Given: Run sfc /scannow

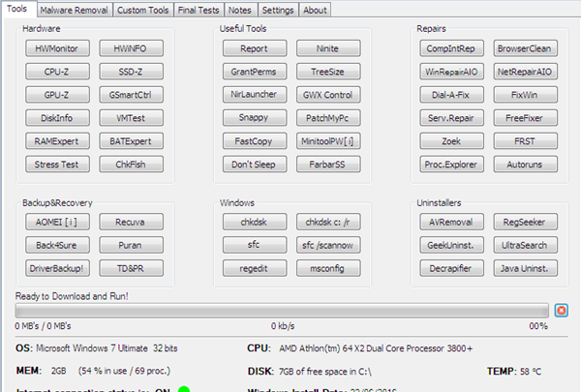Looking at the screenshot, I should [x=328, y=245].
